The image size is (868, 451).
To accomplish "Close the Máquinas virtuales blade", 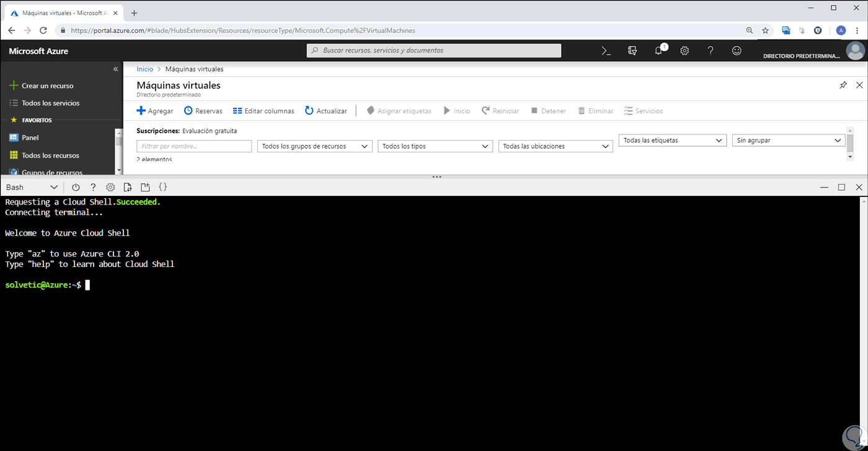I will (859, 85).
